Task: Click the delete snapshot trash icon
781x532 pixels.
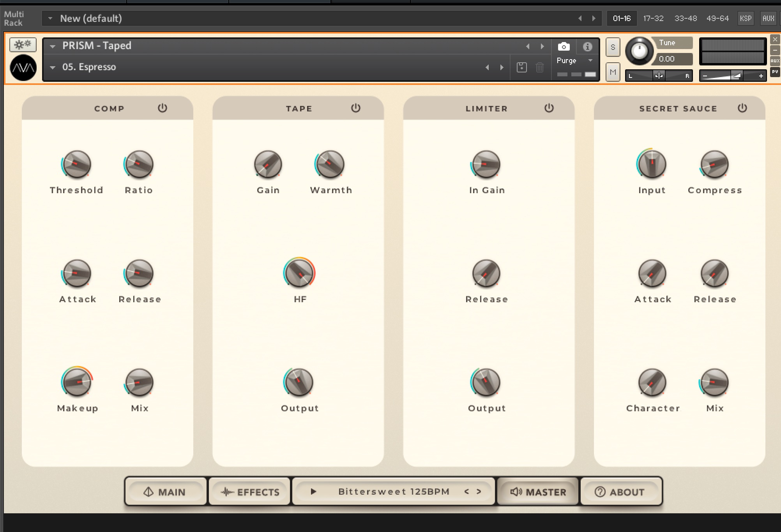Action: click(x=540, y=67)
